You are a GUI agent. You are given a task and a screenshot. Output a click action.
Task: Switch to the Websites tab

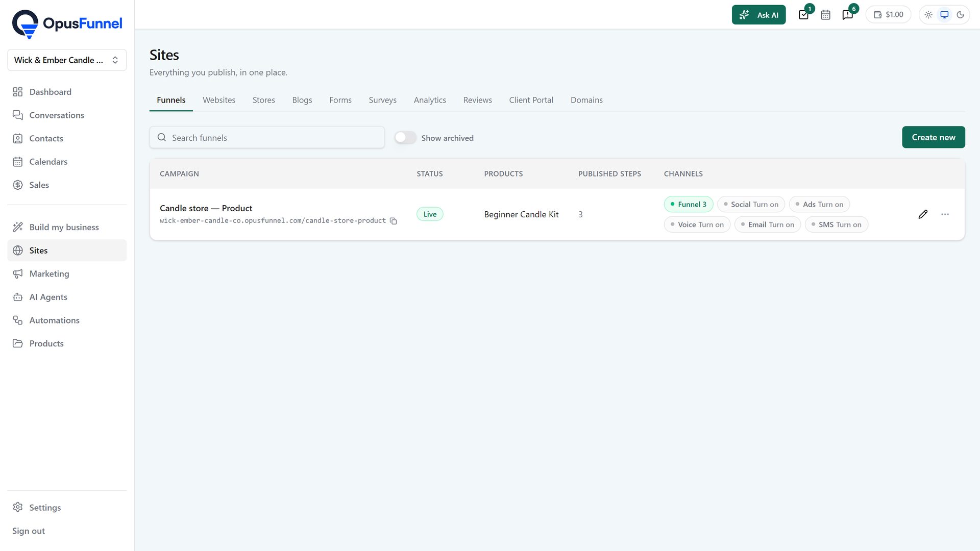(219, 100)
